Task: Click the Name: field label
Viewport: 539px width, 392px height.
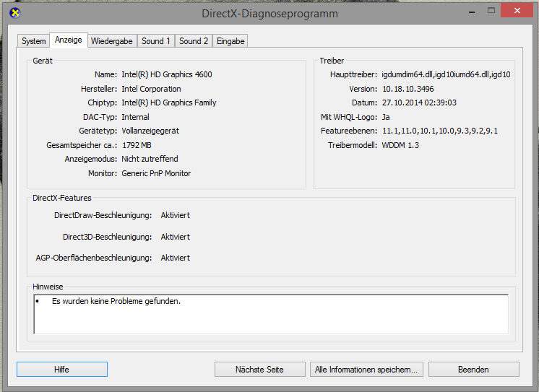Action: coord(106,74)
